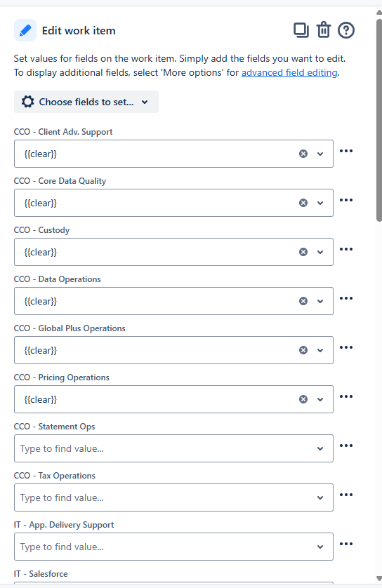Screen dimensions: 382x588
Task: Expand the CCO - Global Plus Operations dropdown arrow
Action: click(320, 350)
